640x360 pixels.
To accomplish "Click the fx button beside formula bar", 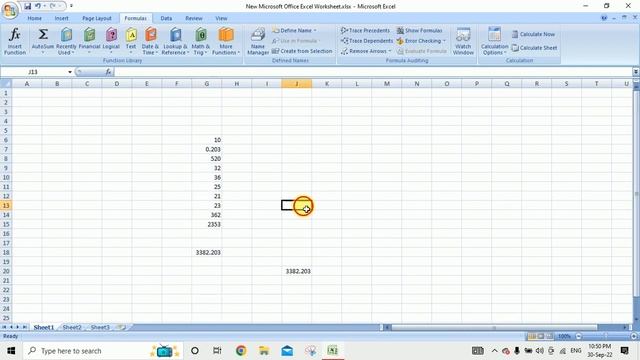I will coord(108,72).
